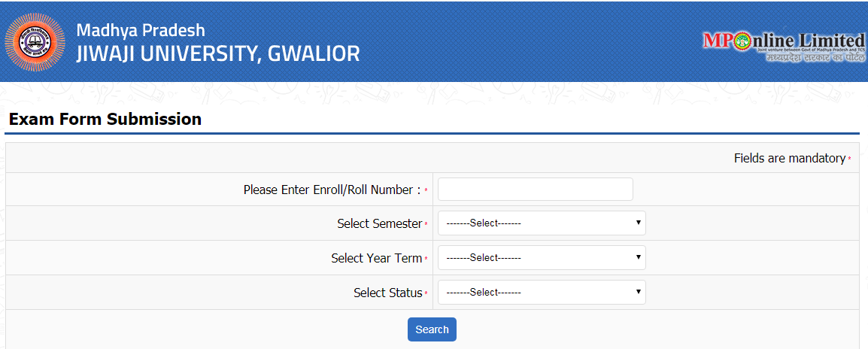Click the Exam Form Submission heading
Viewport: 868px width, 349px height.
105,119
